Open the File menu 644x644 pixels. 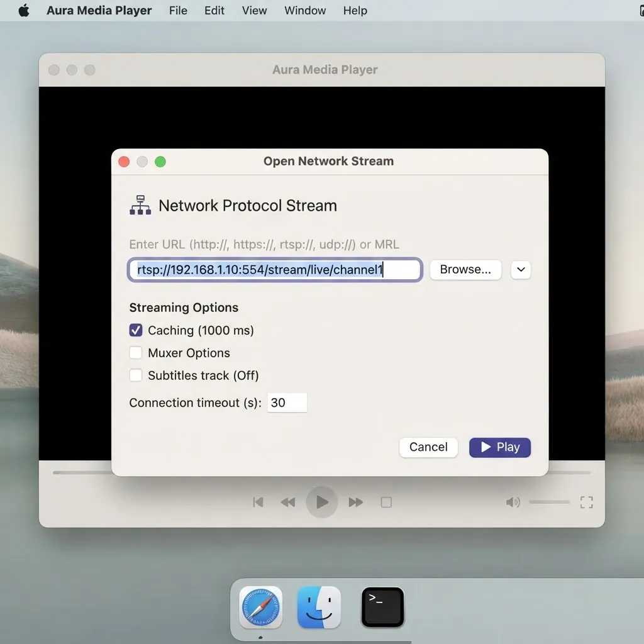pos(178,10)
